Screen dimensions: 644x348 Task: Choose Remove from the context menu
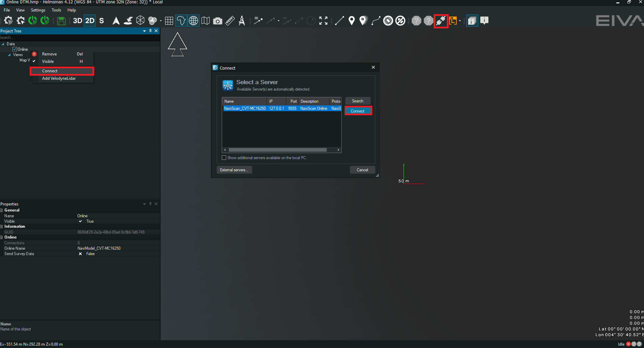pos(62,54)
